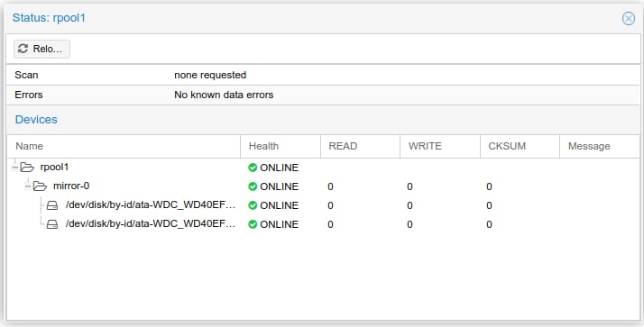Sort by the WRITE column header
Screen dimensions: 644x327
tap(440, 146)
